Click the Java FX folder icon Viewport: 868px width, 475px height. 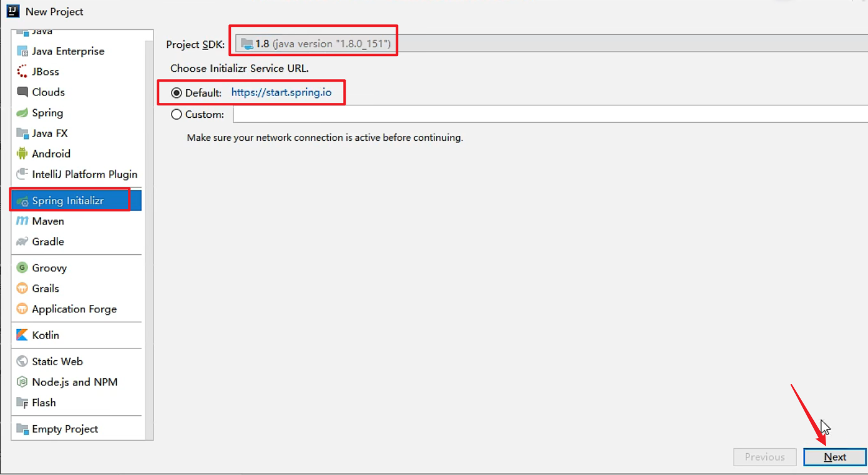click(x=22, y=133)
